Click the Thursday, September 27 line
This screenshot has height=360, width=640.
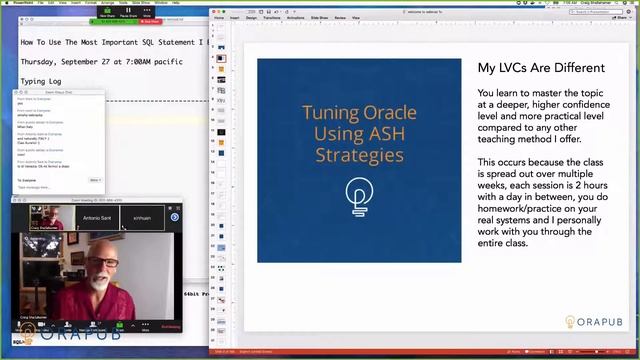pos(102,62)
